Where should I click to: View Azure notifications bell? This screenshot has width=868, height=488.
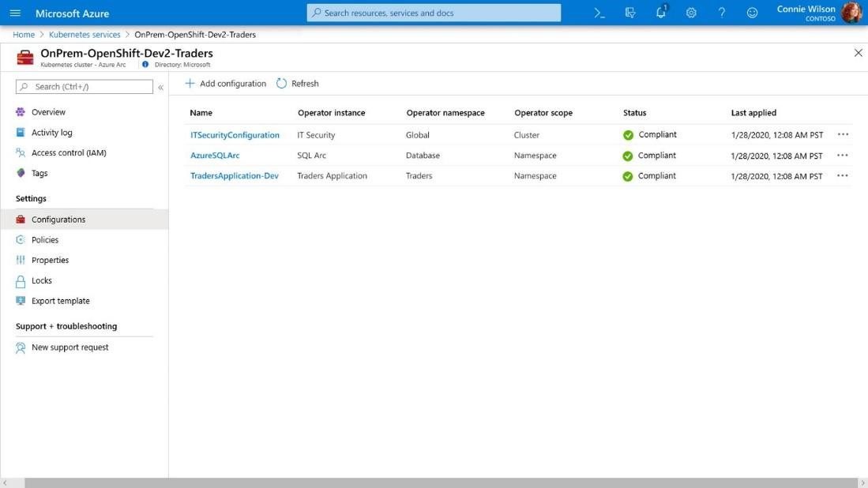coord(659,13)
